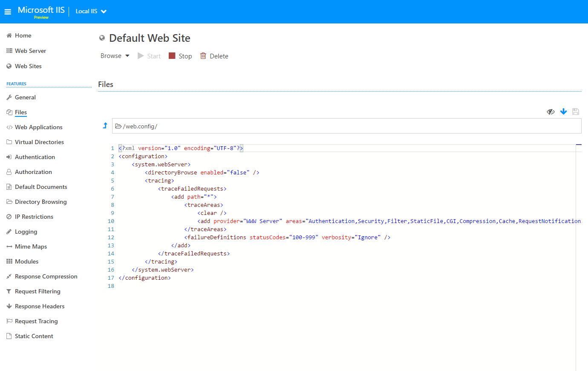Expand the Browse dropdown
The width and height of the screenshot is (588, 371).
[115, 56]
